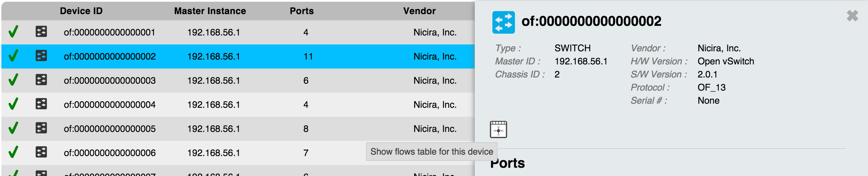
Task: Sort table by Vendor column header
Action: 419,11
